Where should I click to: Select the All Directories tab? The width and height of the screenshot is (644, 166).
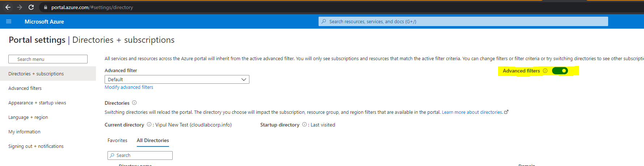click(153, 140)
